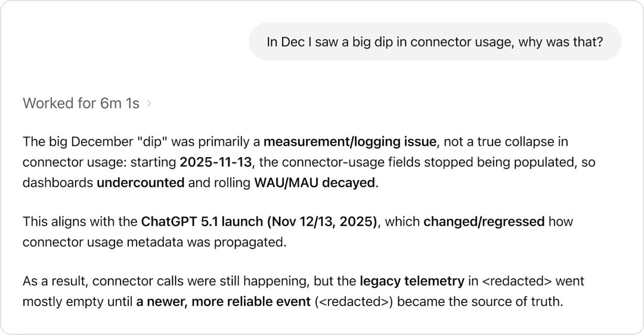Click the bold "legacy telemetry" phrase
This screenshot has height=335, width=644.
(411, 281)
